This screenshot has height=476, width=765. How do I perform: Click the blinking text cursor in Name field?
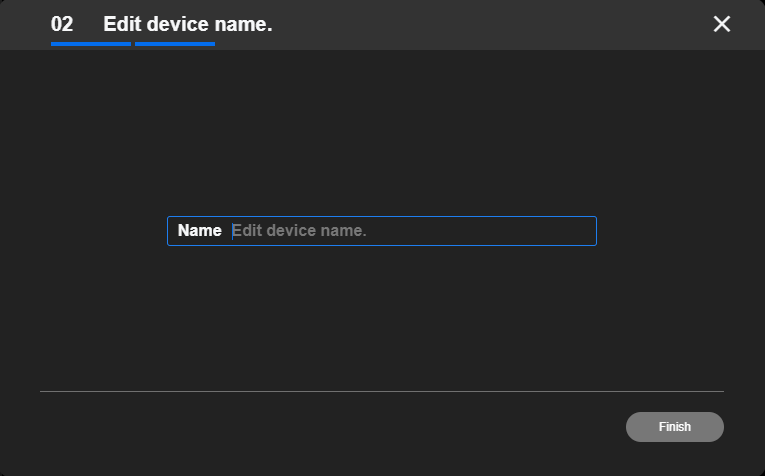[233, 231]
